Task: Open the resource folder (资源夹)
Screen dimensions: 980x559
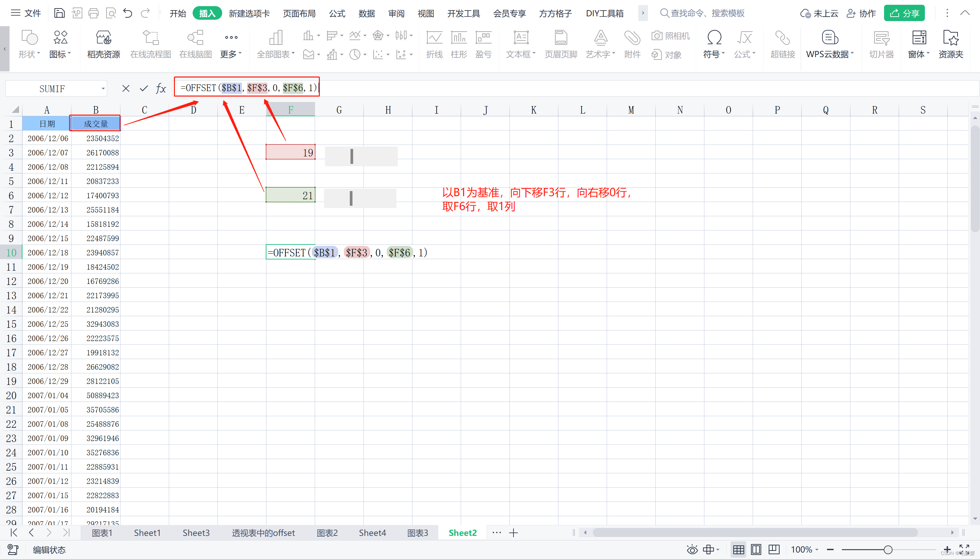Action: pyautogui.click(x=951, y=44)
